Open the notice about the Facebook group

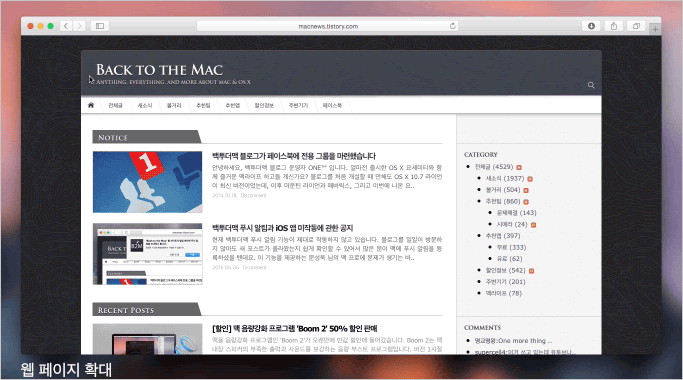coord(294,156)
